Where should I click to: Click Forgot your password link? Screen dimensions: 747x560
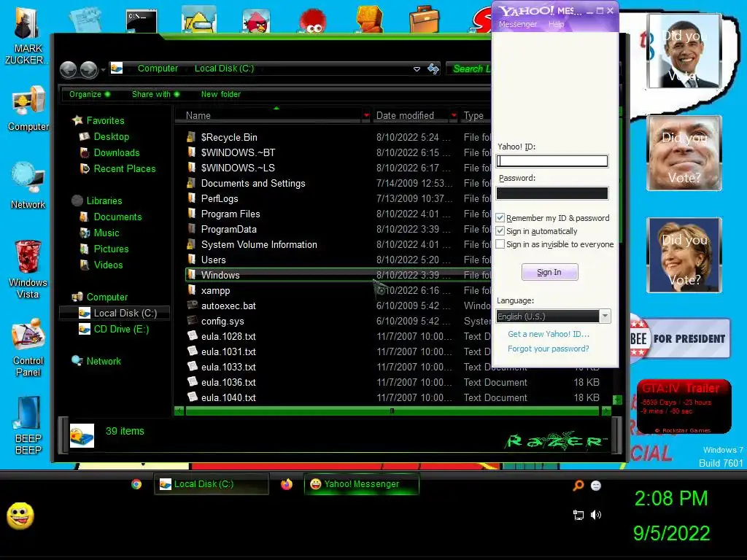coord(549,349)
